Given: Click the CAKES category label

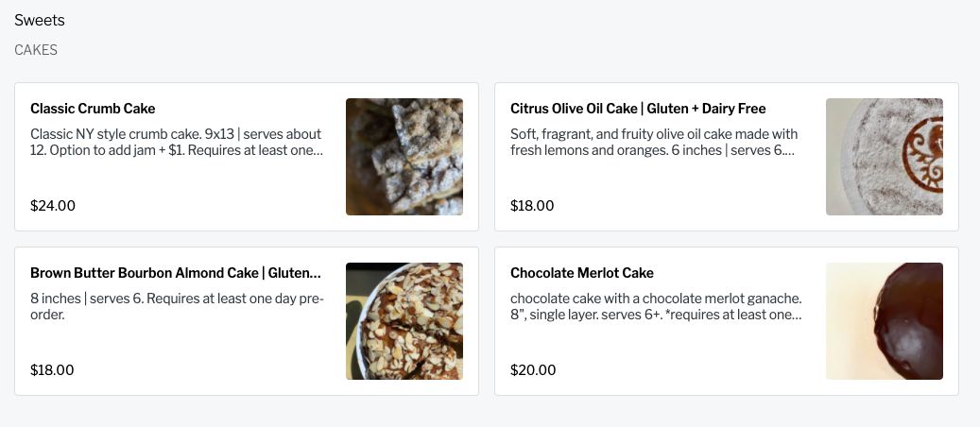Looking at the screenshot, I should [x=36, y=50].
